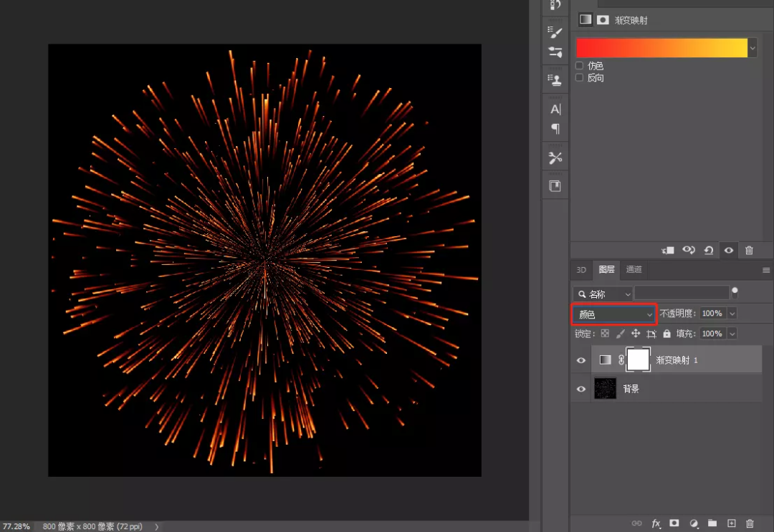
Task: Enable the 仿色 dither checkbox
Action: (x=580, y=66)
